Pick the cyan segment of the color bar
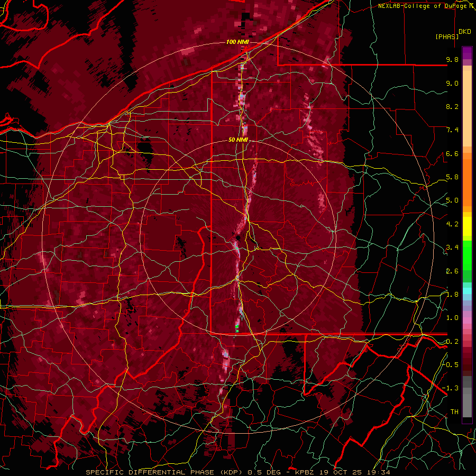The height and width of the screenshot is (476, 476). (x=467, y=290)
